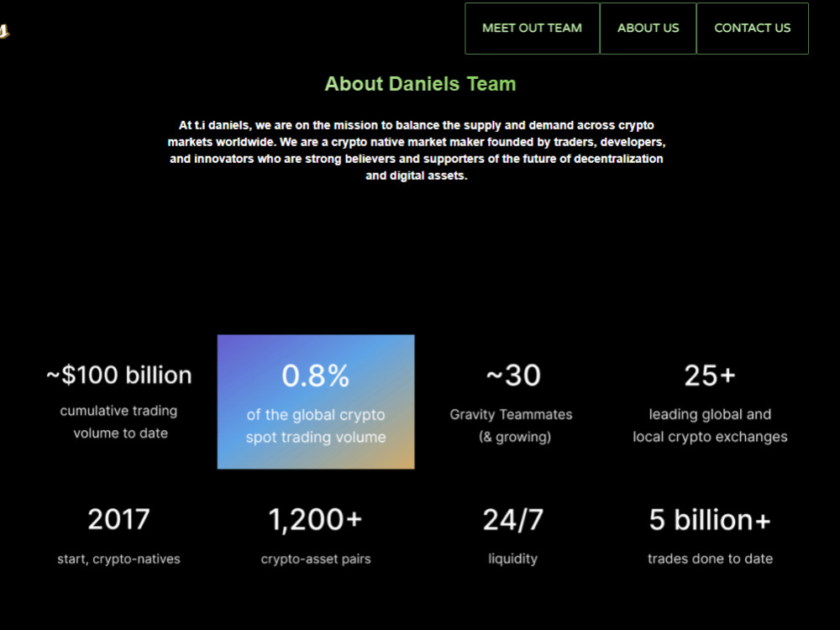Click 'cumulative trading volume to date' text
The width and height of the screenshot is (840, 630).
(119, 422)
